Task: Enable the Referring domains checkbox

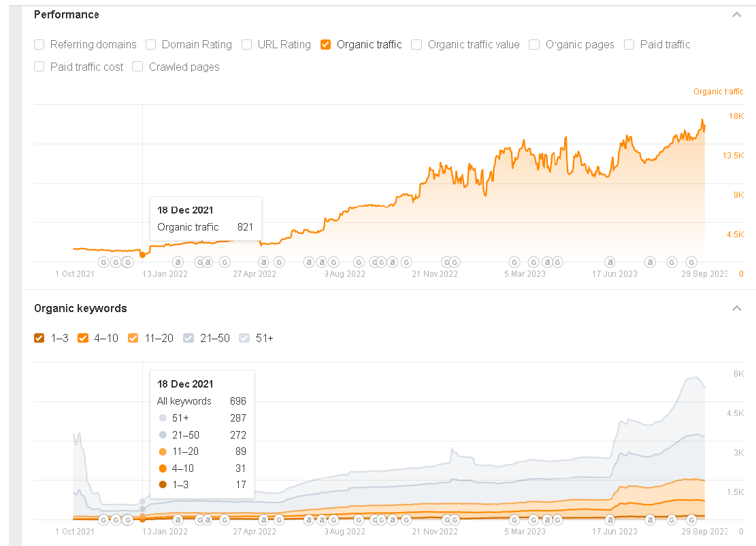Action: coord(40,45)
